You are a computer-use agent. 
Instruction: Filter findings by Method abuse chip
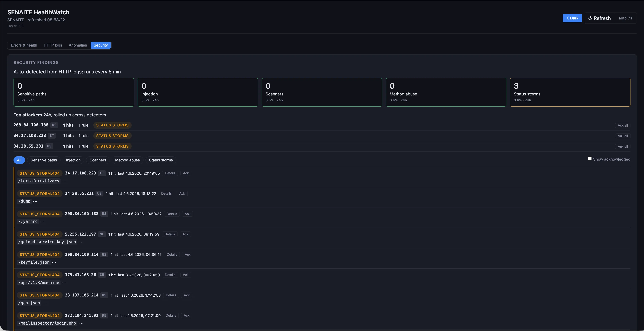pos(127,160)
